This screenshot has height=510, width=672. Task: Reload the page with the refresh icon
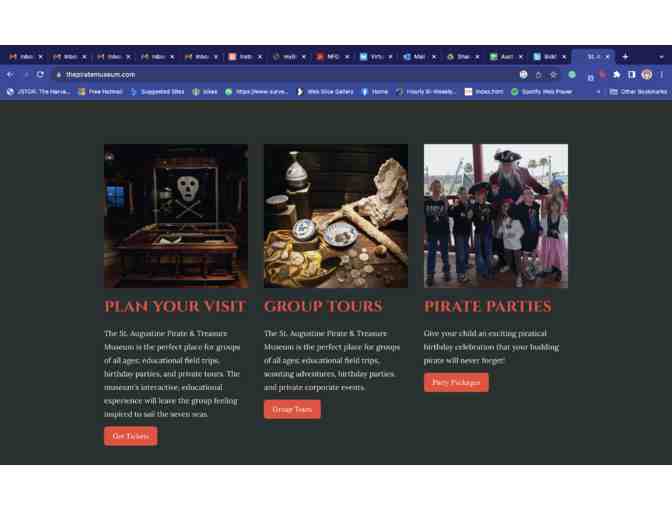40,75
